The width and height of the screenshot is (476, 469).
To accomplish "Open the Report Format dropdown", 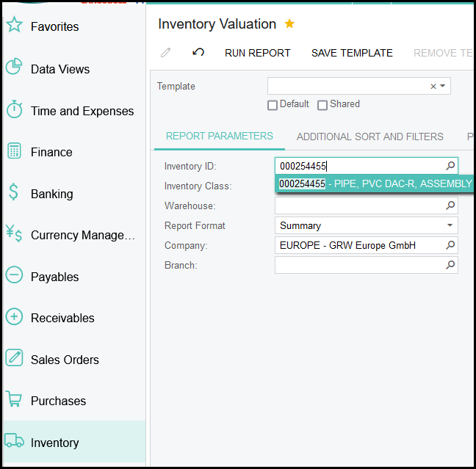I will tap(450, 225).
